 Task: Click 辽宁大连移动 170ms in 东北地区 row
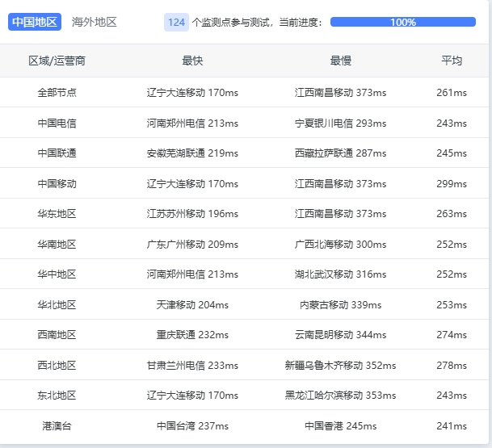[x=192, y=395]
